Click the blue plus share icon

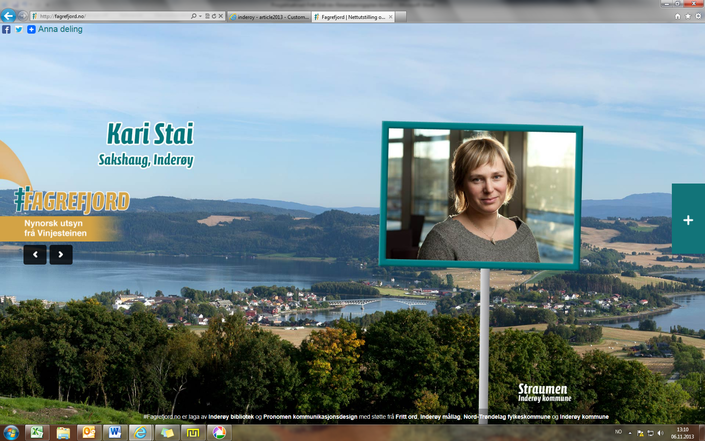coord(31,29)
